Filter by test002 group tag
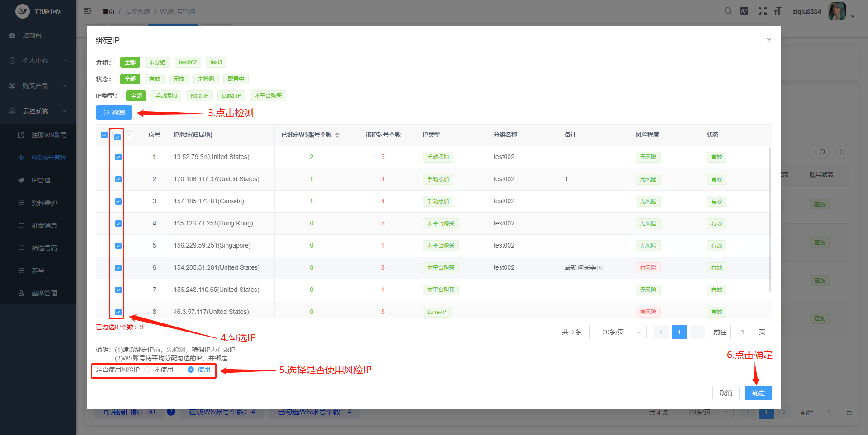The height and width of the screenshot is (435, 868). pos(188,62)
